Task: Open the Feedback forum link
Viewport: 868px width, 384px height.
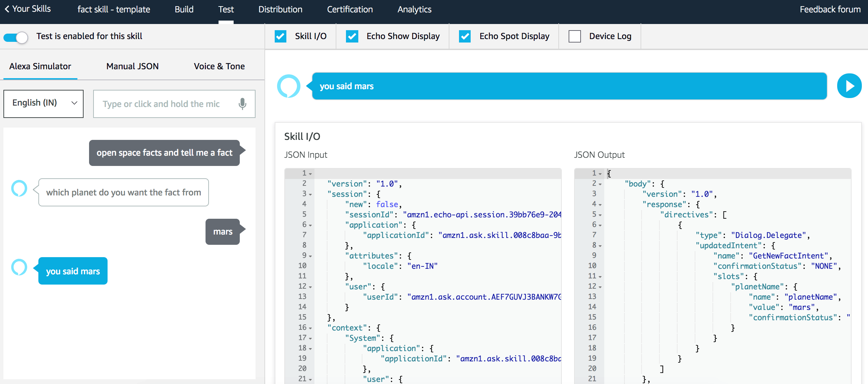Action: coord(830,9)
